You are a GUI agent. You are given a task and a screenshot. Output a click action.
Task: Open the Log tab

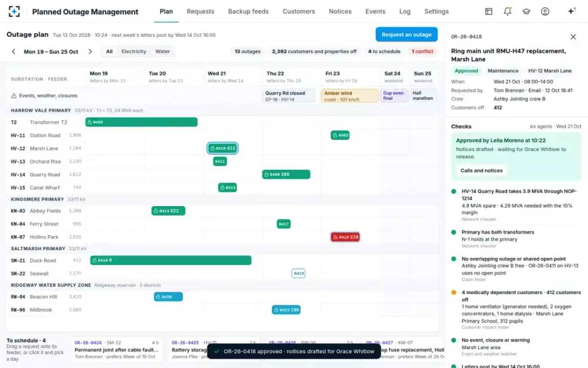(x=405, y=11)
